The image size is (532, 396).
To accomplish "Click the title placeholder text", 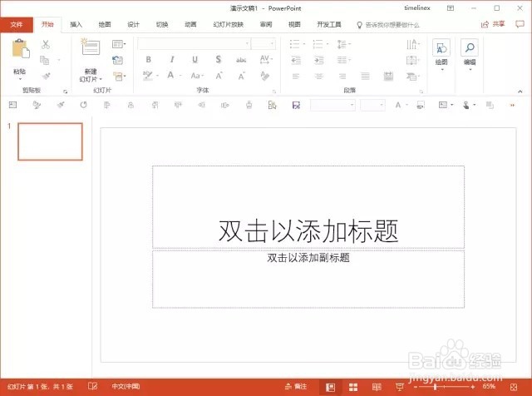I will [308, 231].
